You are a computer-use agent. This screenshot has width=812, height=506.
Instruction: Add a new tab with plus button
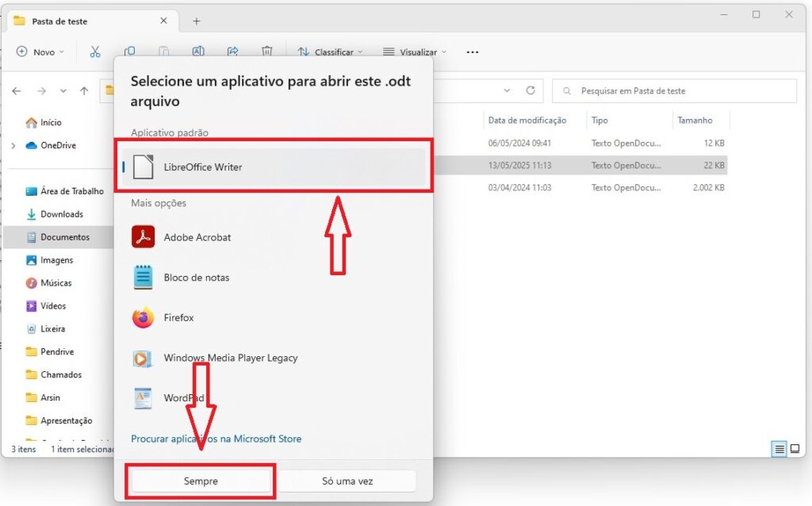[197, 21]
